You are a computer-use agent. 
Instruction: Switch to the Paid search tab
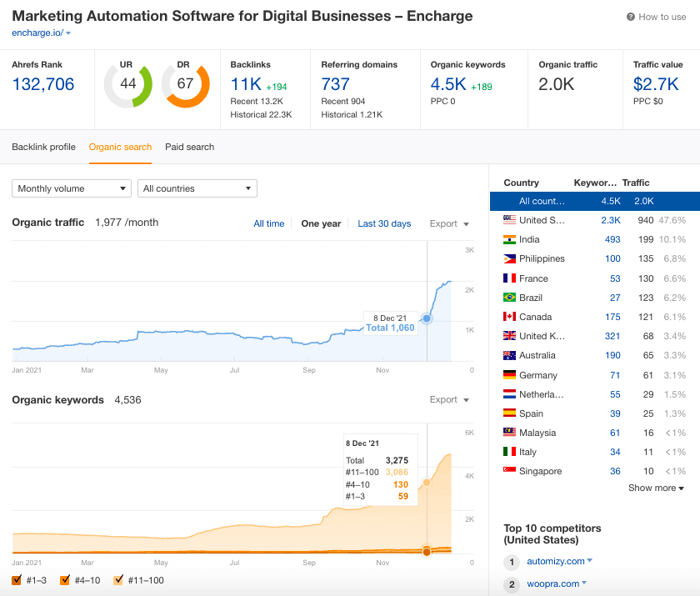pos(189,146)
